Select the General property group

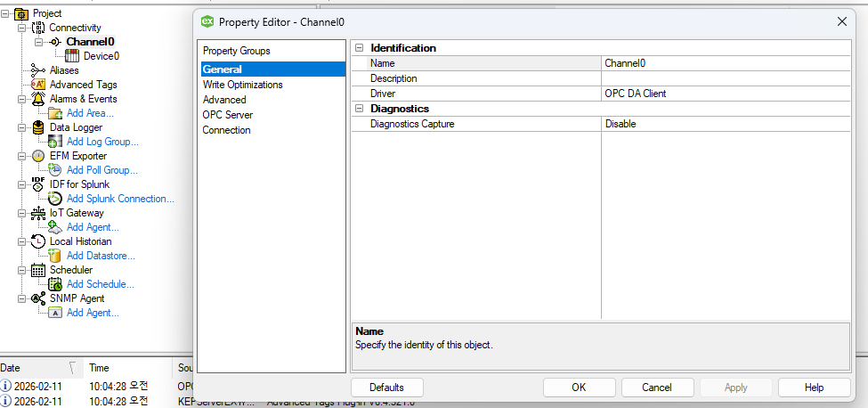coord(272,69)
